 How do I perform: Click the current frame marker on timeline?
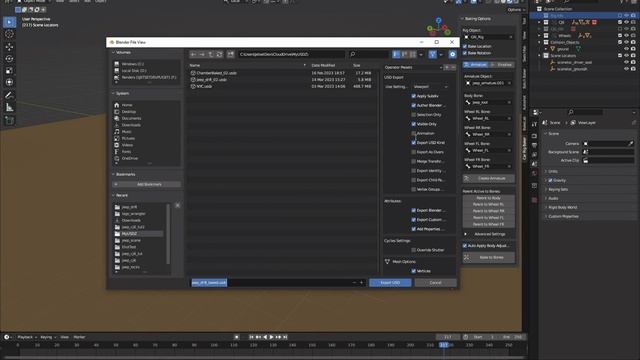pos(444,345)
